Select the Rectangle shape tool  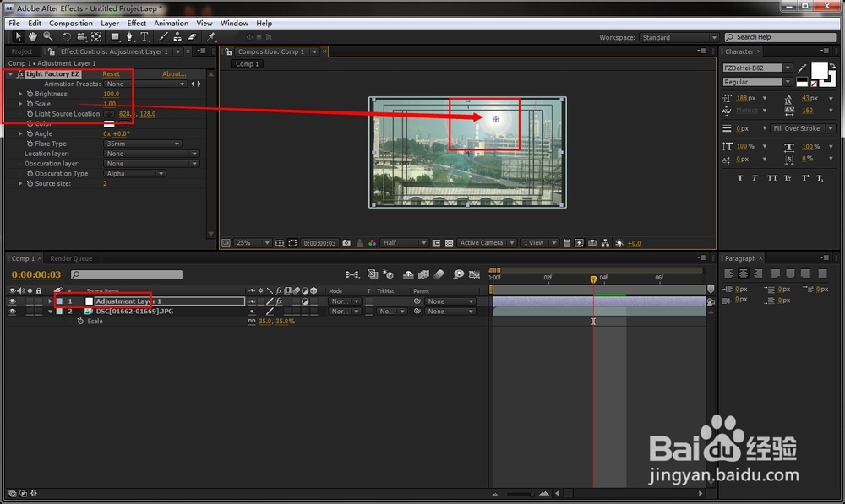(x=115, y=36)
